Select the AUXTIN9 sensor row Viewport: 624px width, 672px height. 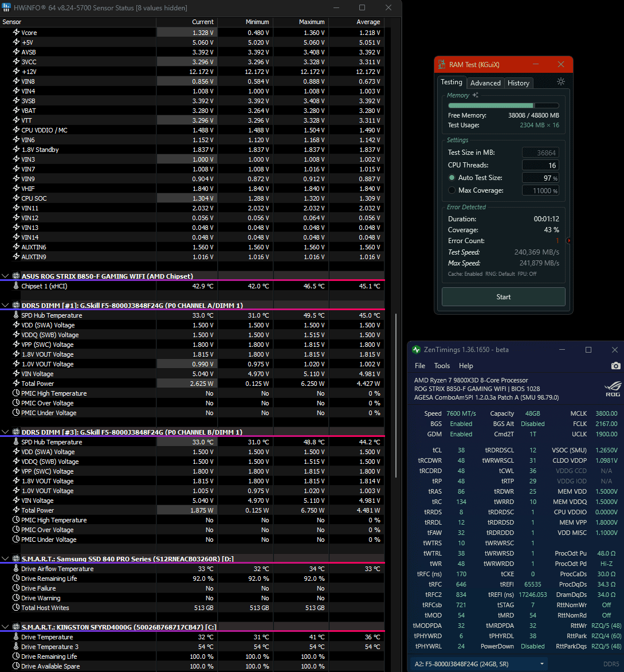pyautogui.click(x=192, y=257)
